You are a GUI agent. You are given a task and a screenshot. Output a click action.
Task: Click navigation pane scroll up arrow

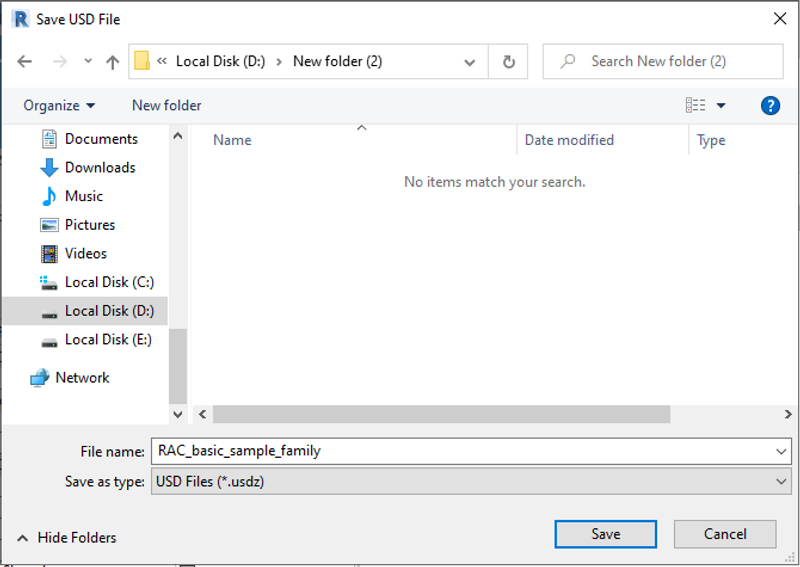(178, 136)
